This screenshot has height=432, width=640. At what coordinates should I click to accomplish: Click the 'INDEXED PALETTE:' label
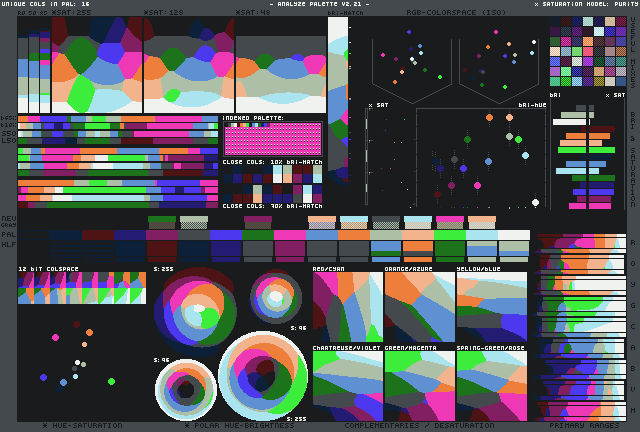click(x=253, y=118)
